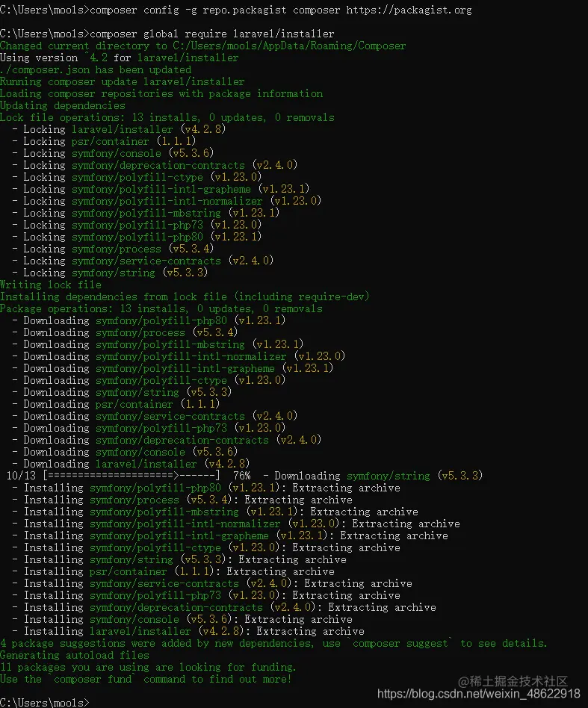Viewport: 588px width, 708px height.
Task: Select "Installing symfony/polyfill-intl-grapheme" row
Action: pos(230,535)
